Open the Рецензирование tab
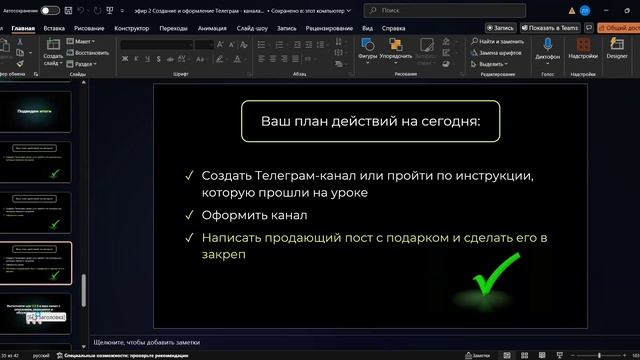 click(x=329, y=28)
